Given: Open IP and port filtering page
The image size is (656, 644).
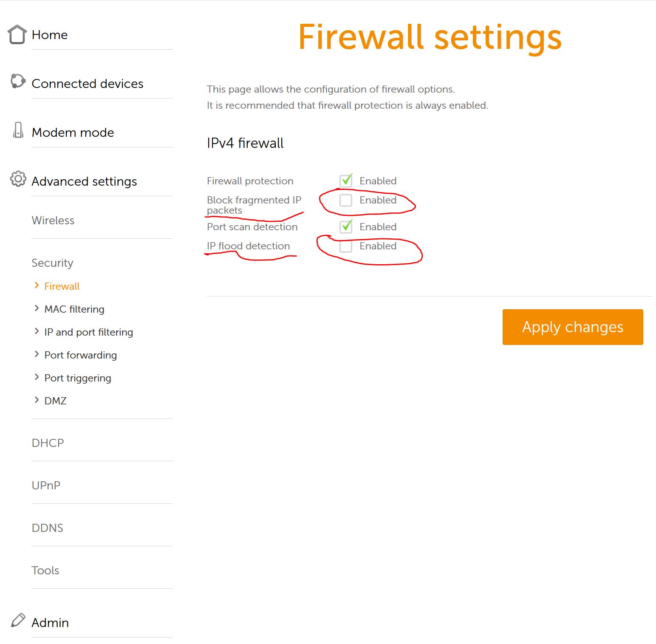Looking at the screenshot, I should pos(88,332).
